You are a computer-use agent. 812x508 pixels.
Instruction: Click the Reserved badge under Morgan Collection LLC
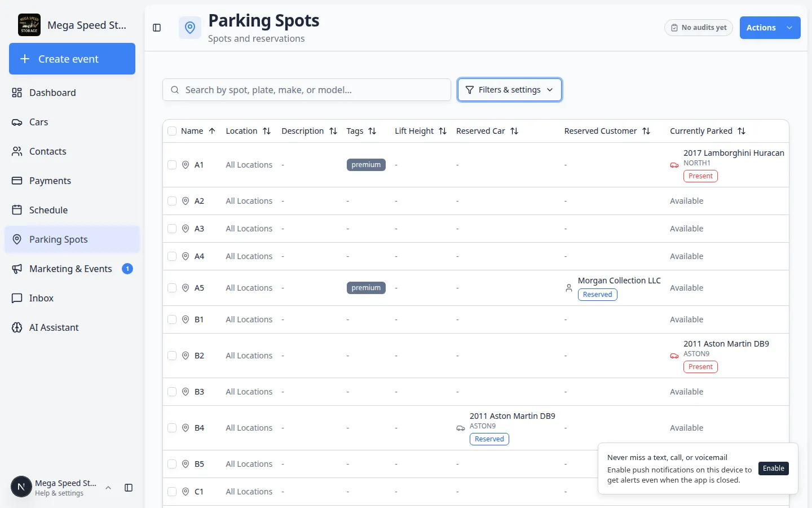click(598, 295)
